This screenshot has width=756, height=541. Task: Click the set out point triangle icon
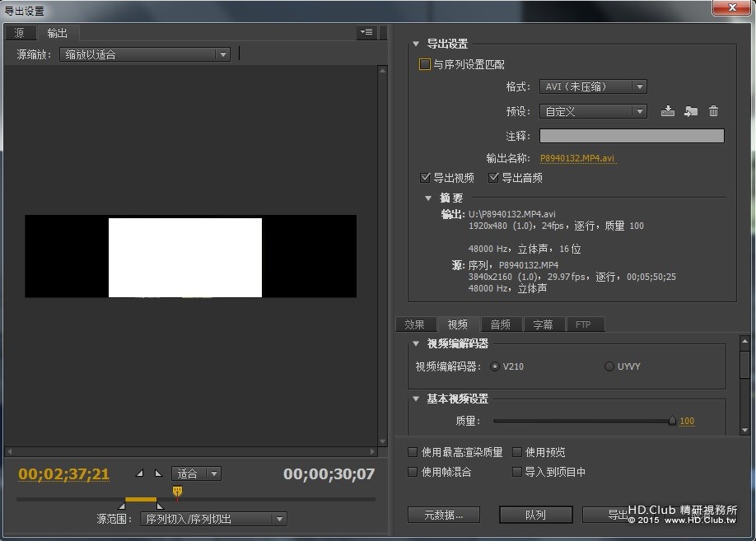coord(158,473)
